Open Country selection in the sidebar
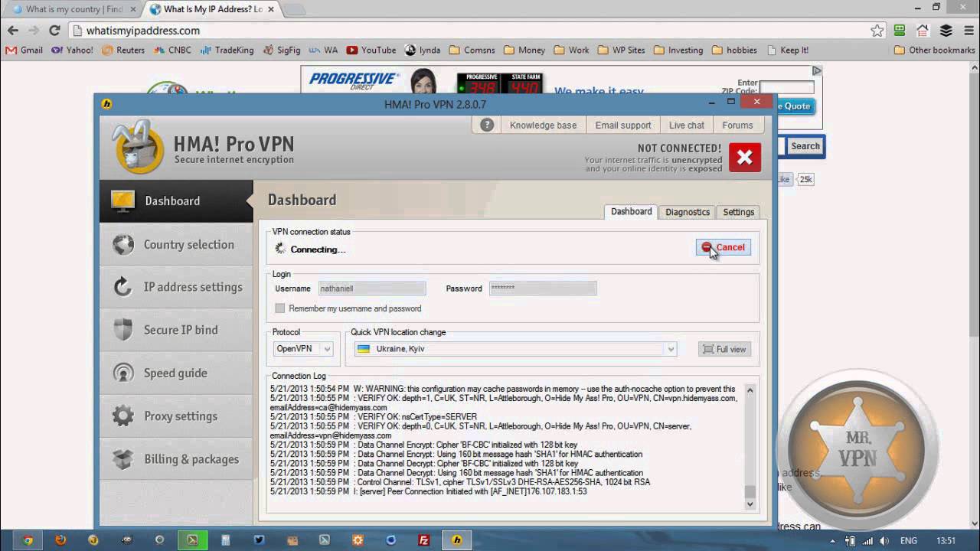The height and width of the screenshot is (551, 980). (176, 245)
